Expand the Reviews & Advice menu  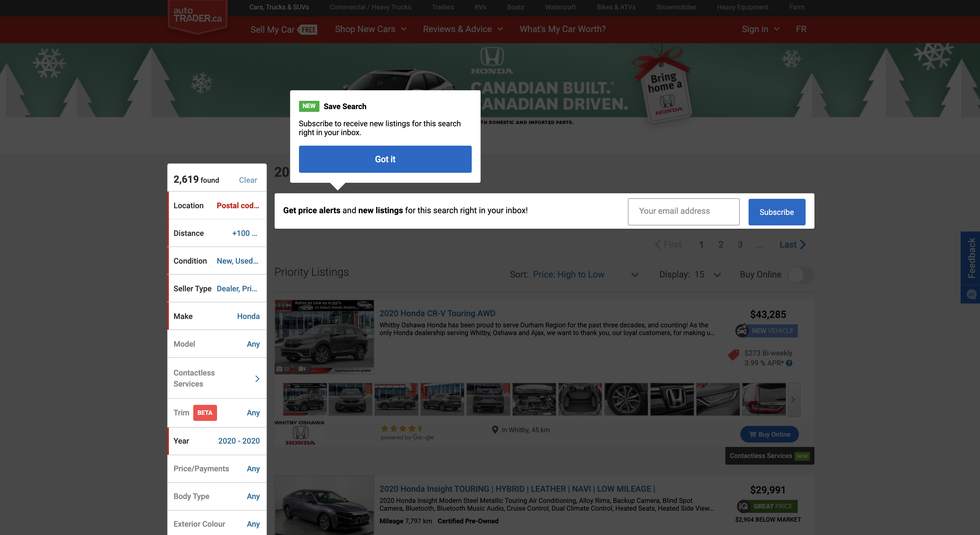463,29
